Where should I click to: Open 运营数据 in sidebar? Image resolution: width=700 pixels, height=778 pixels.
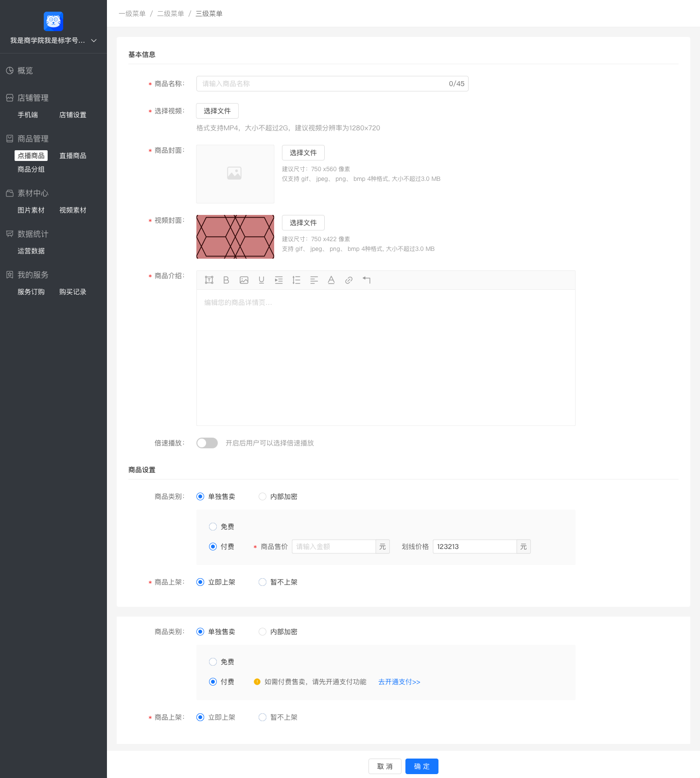tap(31, 251)
